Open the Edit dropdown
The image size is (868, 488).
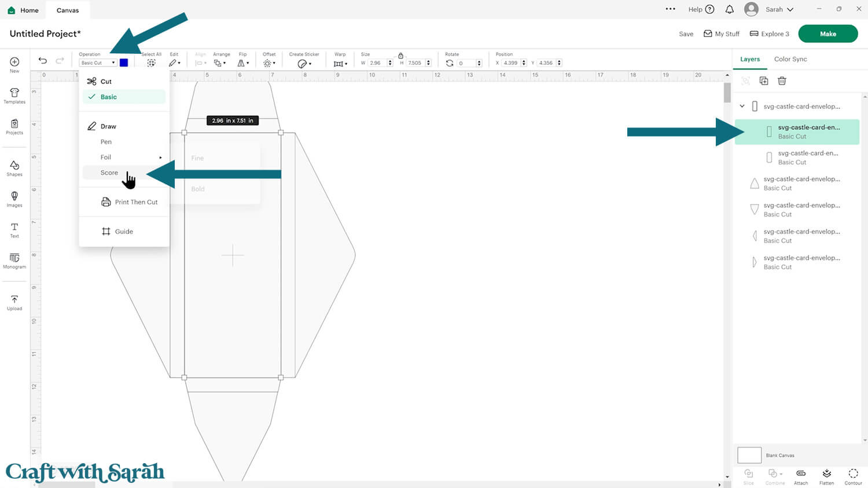[x=175, y=63]
